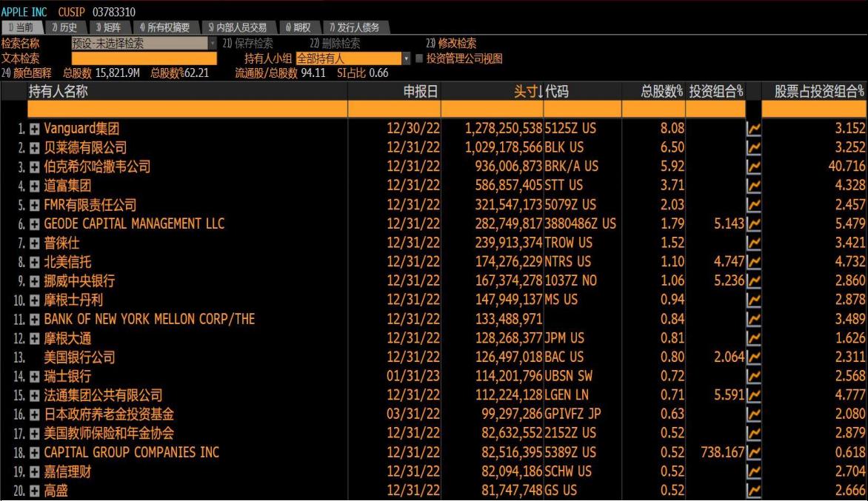The height and width of the screenshot is (501, 868).
Task: Expand 贝莱德有限公司 holder row
Action: tap(34, 148)
